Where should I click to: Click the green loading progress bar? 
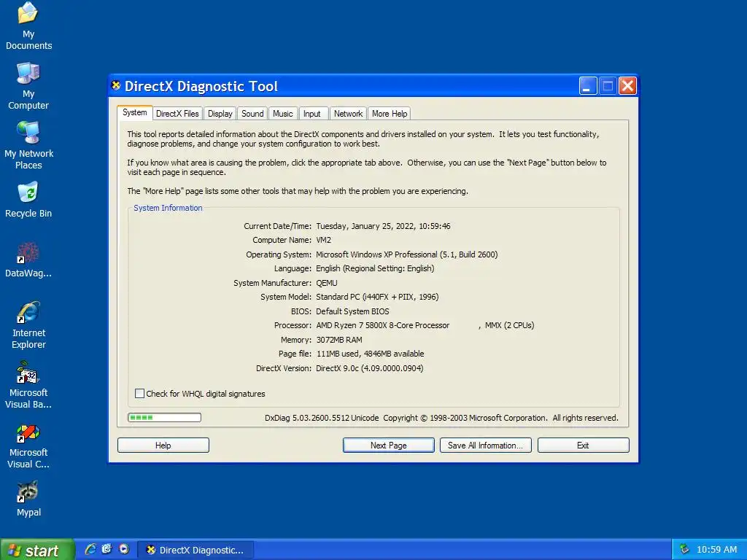pos(164,418)
